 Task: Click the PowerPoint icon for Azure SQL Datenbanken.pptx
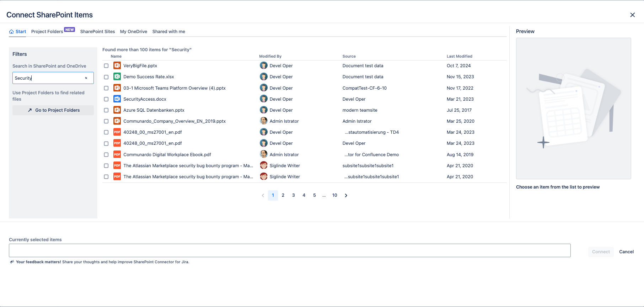[x=117, y=110]
